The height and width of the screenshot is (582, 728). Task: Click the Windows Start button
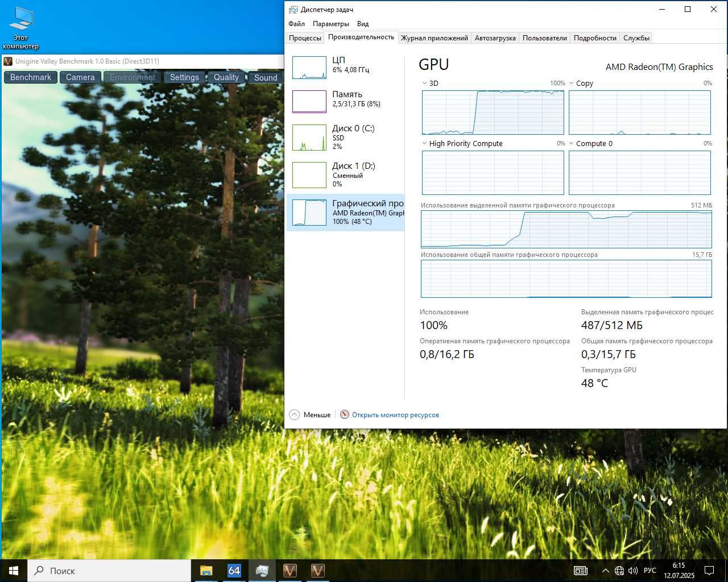pyautogui.click(x=14, y=571)
